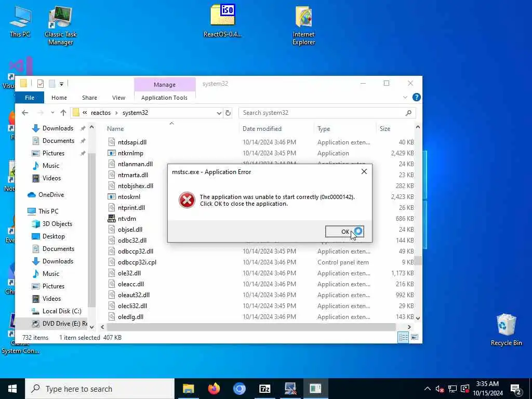Click the Search system32 field
Screen dimensions: 532x399
[x=327, y=113]
